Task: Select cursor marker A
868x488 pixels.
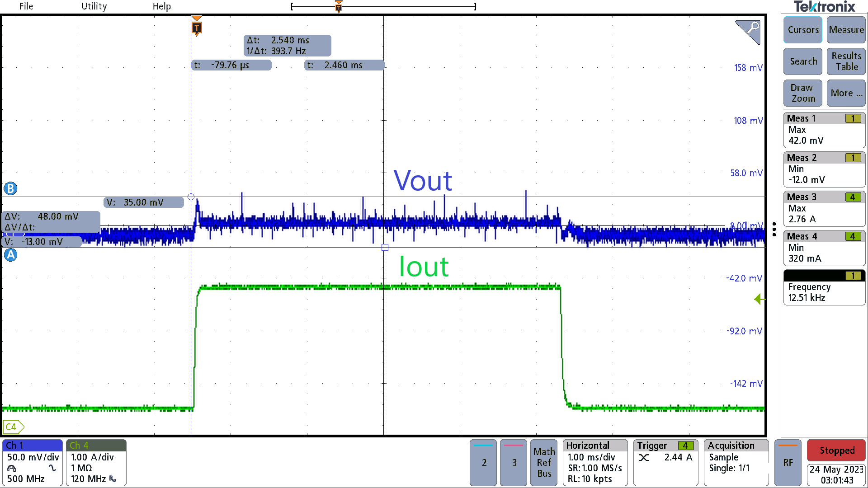Action: [10, 255]
